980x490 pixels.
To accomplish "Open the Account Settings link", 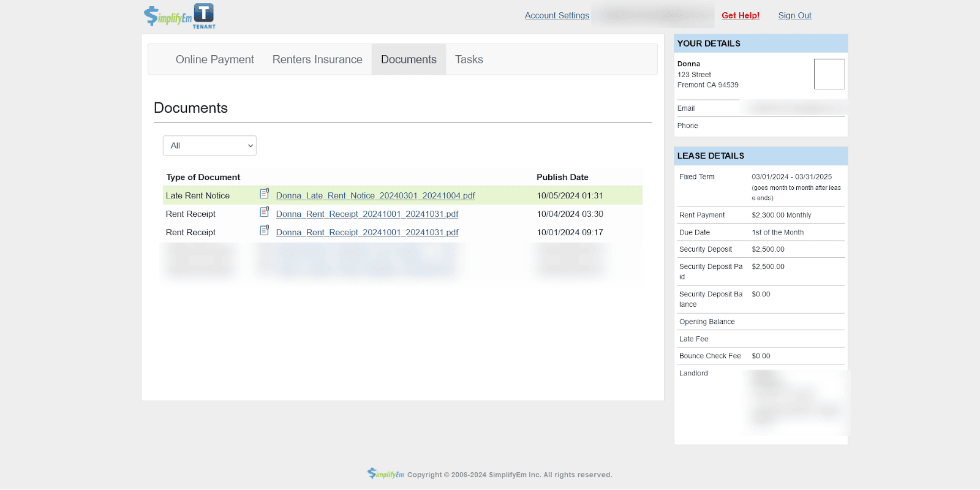I will coord(557,15).
